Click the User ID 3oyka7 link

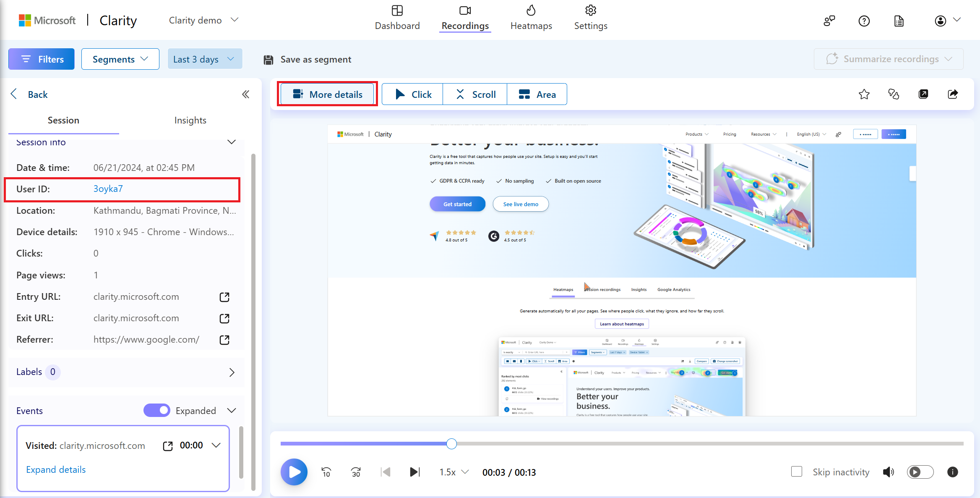tap(108, 189)
